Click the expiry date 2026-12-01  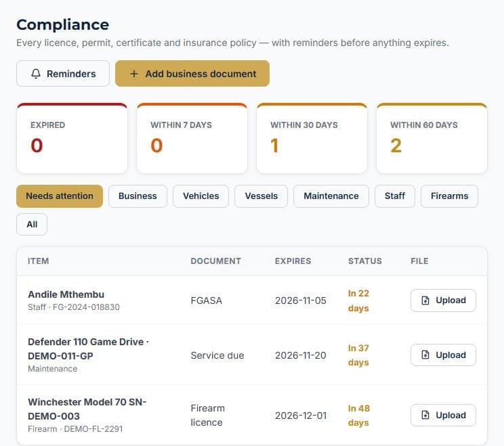[301, 416]
